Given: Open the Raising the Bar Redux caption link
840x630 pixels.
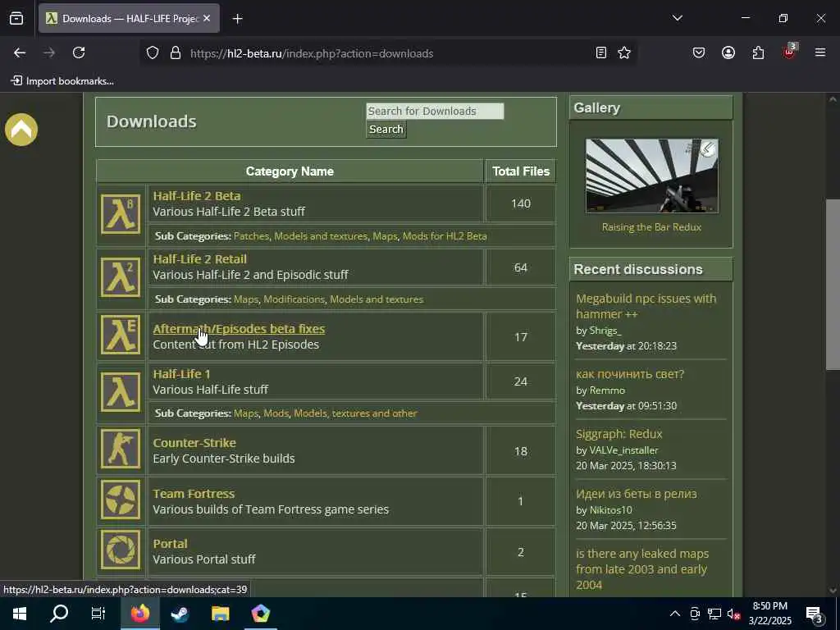Looking at the screenshot, I should tap(651, 227).
